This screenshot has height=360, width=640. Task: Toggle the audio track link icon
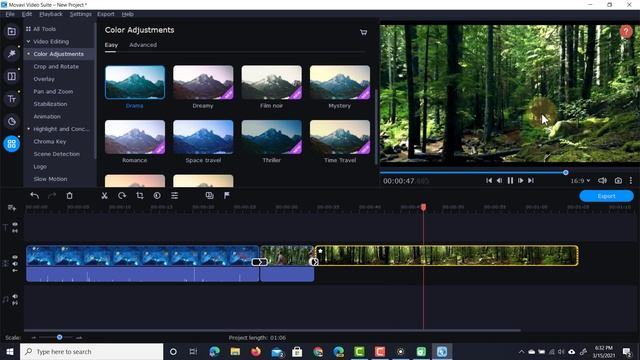coord(15,303)
